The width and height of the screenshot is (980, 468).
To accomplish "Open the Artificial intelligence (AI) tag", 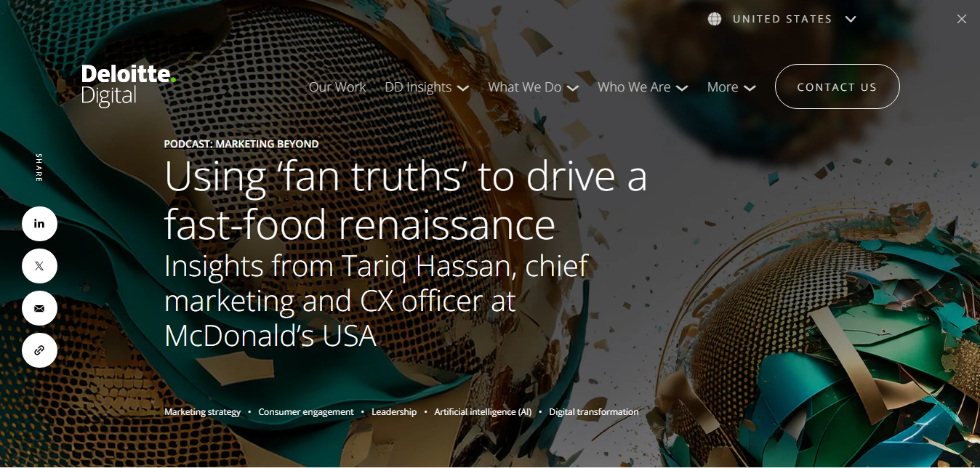I will (x=483, y=412).
